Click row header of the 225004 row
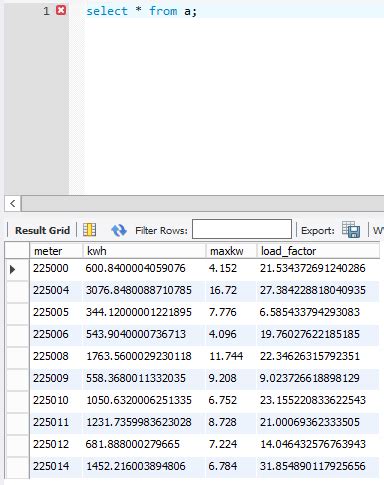Screen dimensions: 384x485 coord(17,291)
